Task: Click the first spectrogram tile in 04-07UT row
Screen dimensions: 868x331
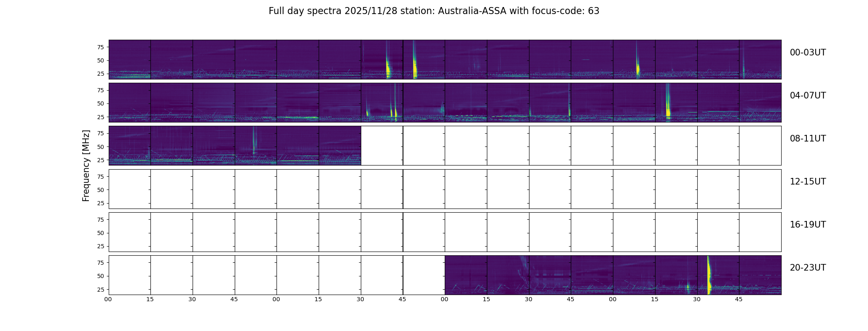Action: pos(130,102)
